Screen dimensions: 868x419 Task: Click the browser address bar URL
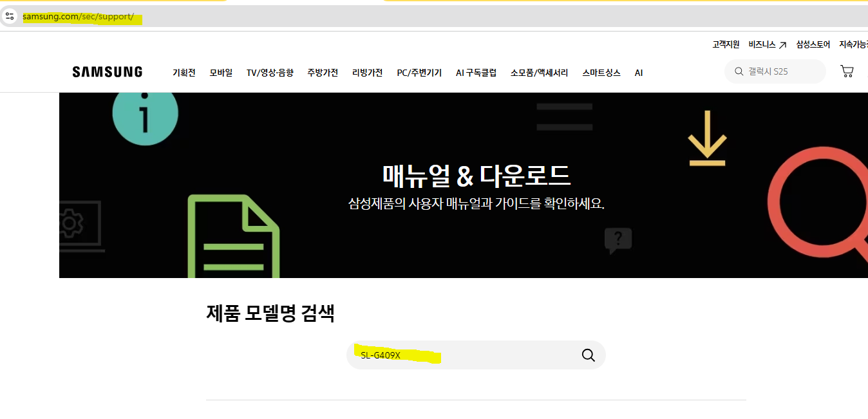(79, 16)
